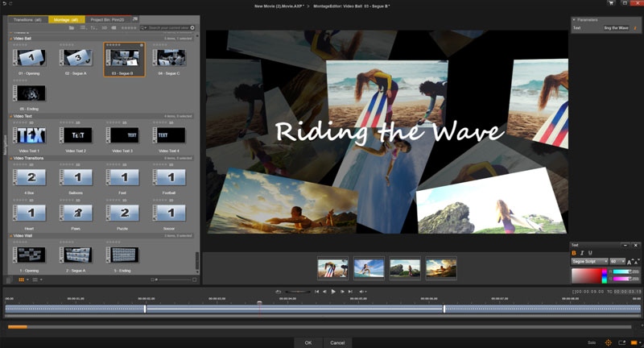The image size is (644, 348).
Task: Open the grid view options dropdown arrow
Action: pos(27,280)
